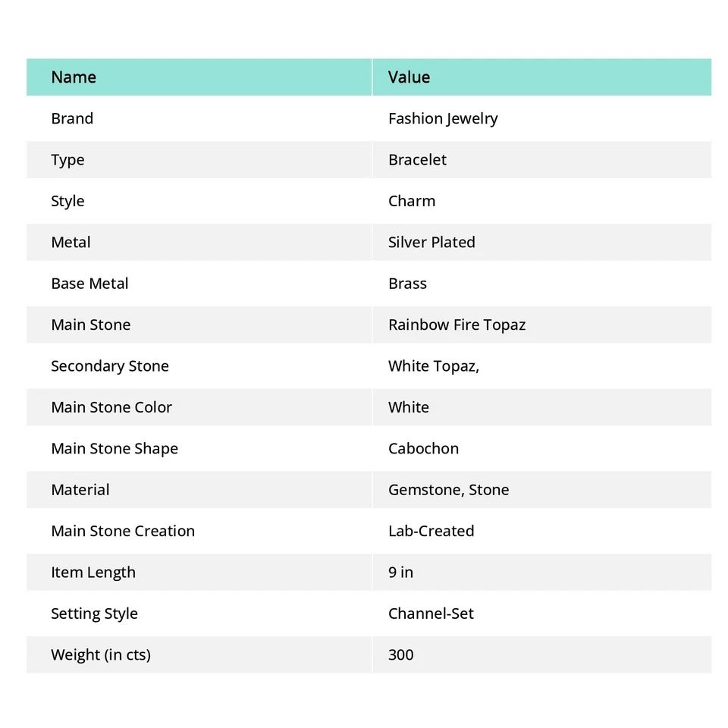Screen dimensions: 728x728
Task: Select the Lab-Created value cell
Action: coord(431,531)
